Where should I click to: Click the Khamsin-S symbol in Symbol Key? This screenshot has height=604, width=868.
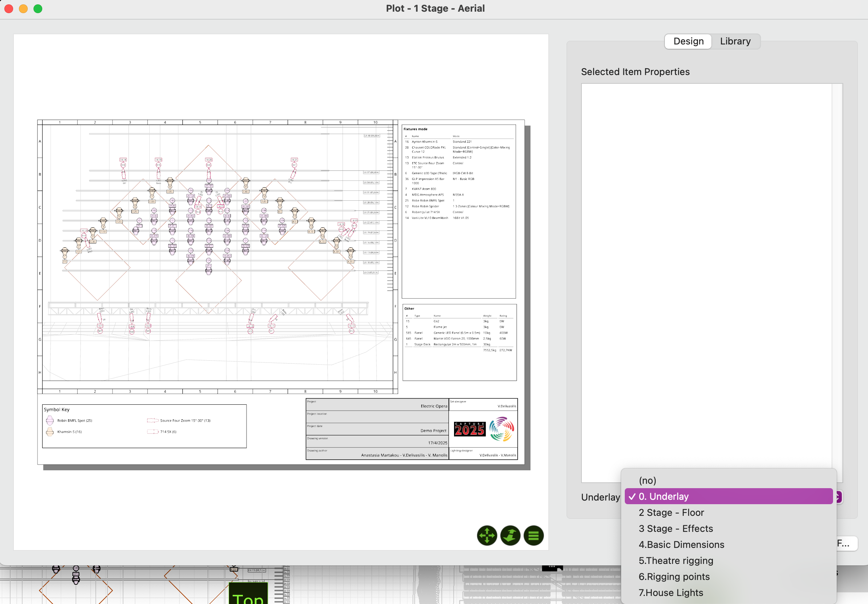(x=50, y=432)
